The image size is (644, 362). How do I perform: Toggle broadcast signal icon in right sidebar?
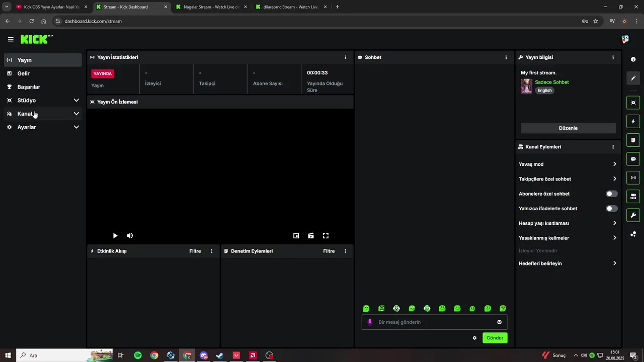tap(633, 177)
